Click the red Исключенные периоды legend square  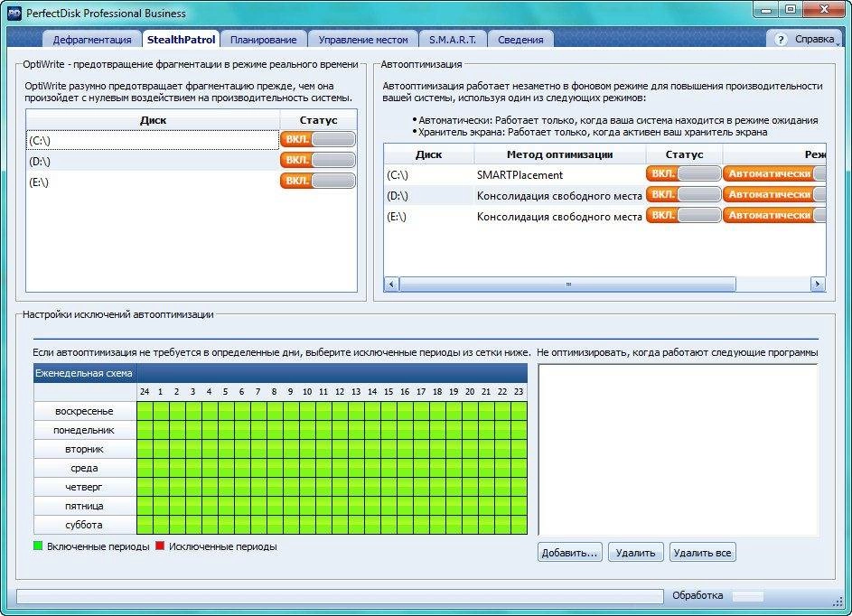160,546
